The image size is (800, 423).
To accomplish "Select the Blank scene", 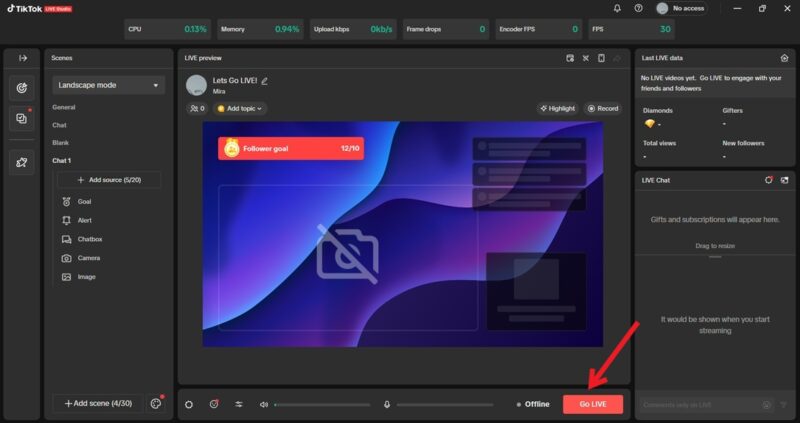I will pos(61,143).
